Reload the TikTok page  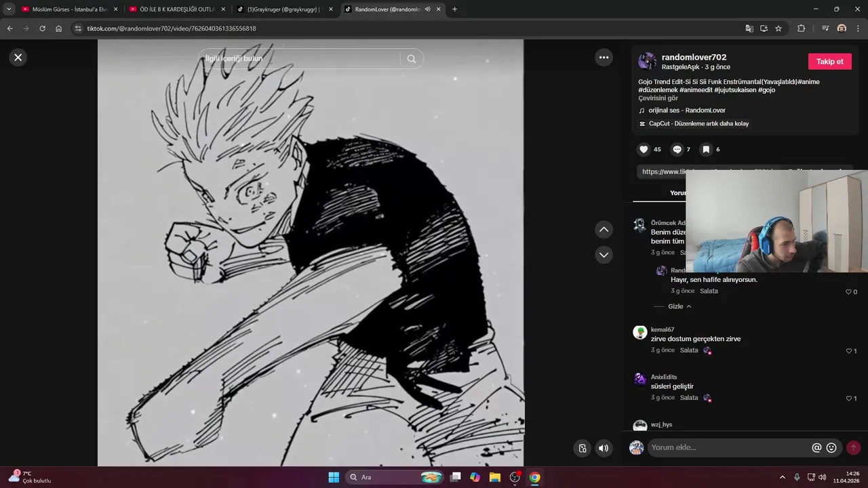pos(42,28)
